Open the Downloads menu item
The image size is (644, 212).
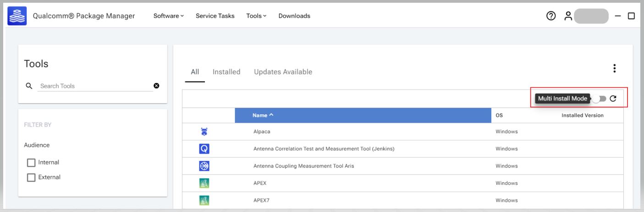tap(294, 16)
